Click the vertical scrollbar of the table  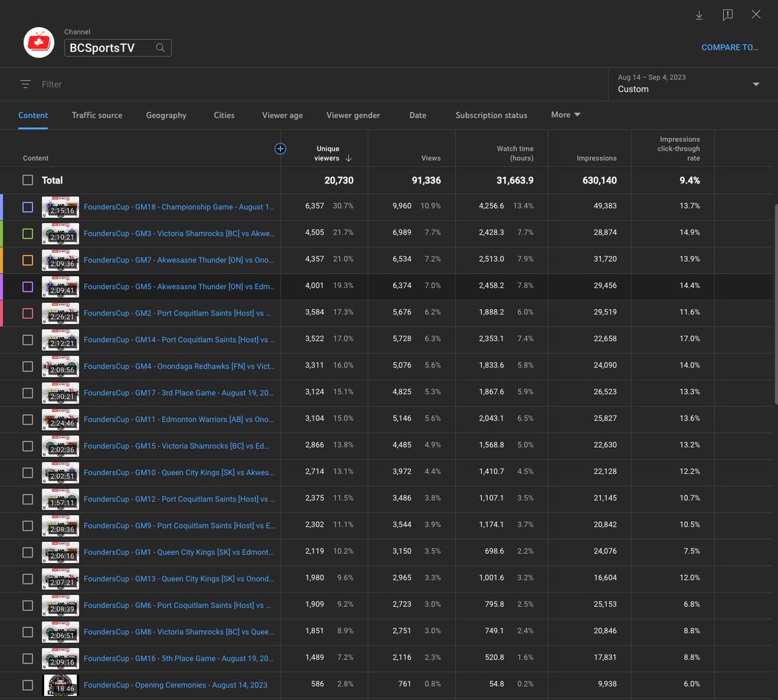(775, 305)
